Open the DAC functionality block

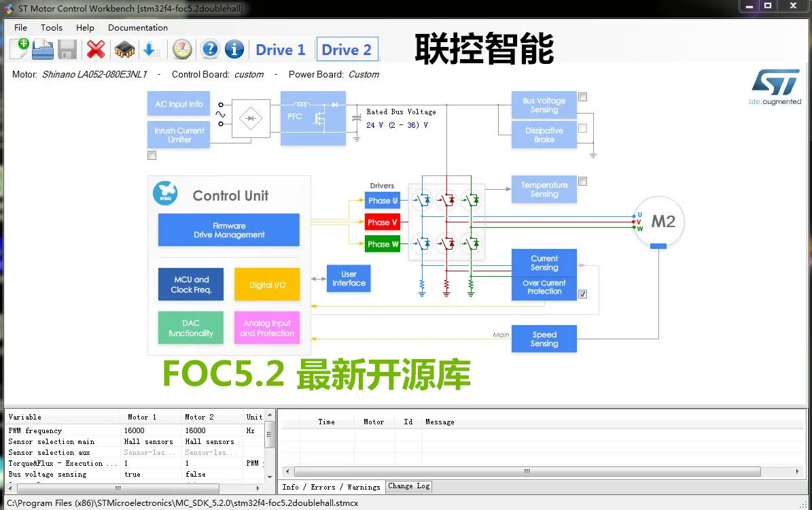point(190,328)
